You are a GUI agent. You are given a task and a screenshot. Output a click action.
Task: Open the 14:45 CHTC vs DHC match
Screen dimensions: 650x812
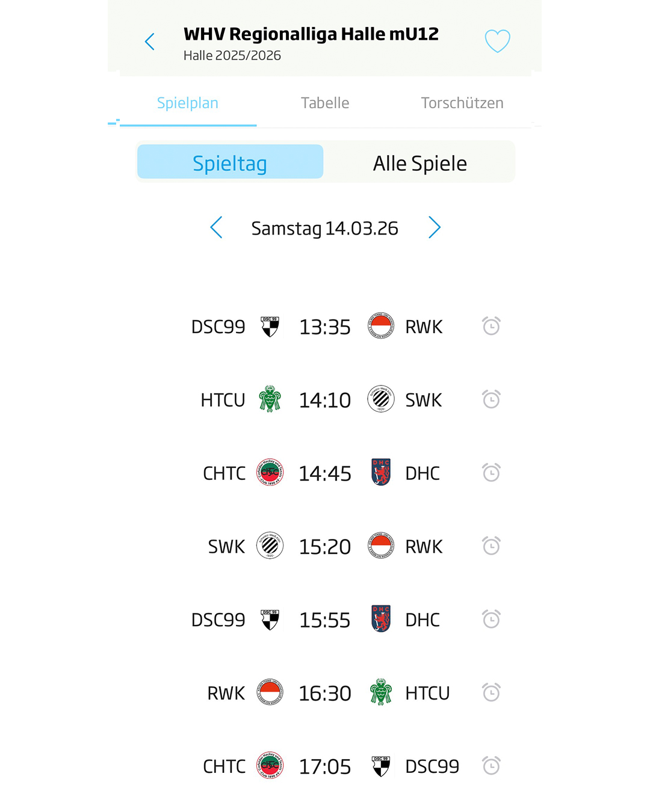pos(325,473)
